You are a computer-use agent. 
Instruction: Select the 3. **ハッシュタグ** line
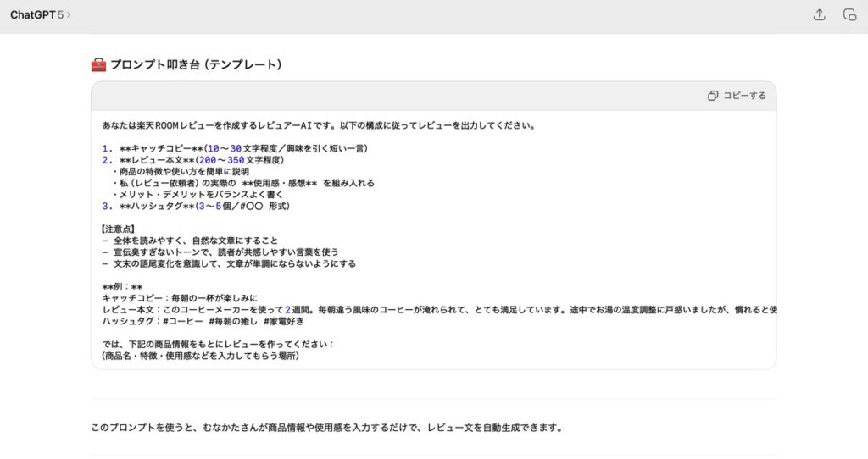click(x=197, y=206)
